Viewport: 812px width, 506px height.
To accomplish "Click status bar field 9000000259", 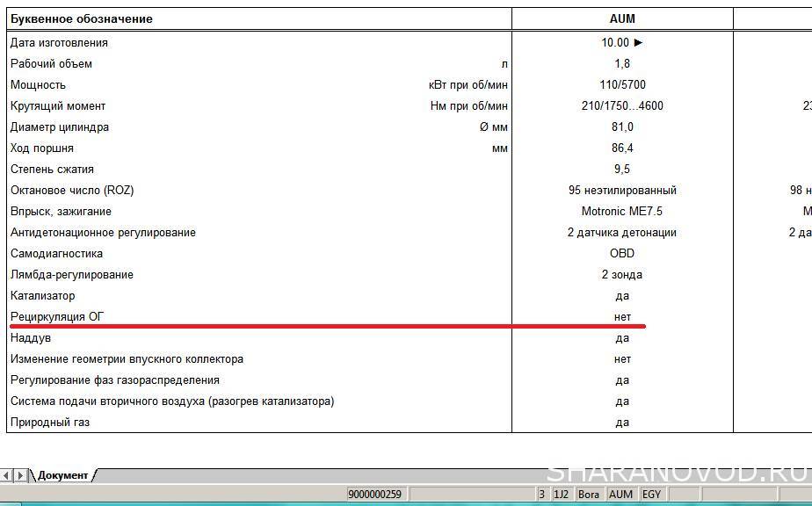I will pyautogui.click(x=374, y=495).
